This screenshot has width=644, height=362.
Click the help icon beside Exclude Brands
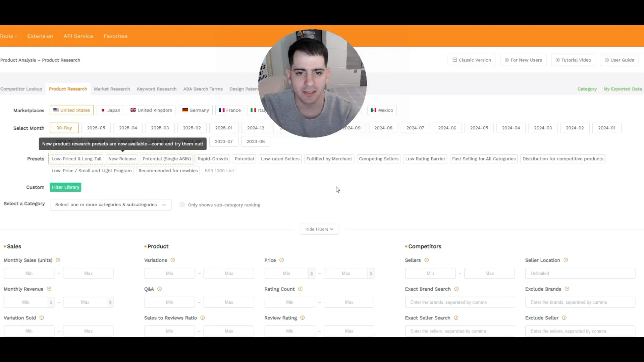(x=567, y=289)
